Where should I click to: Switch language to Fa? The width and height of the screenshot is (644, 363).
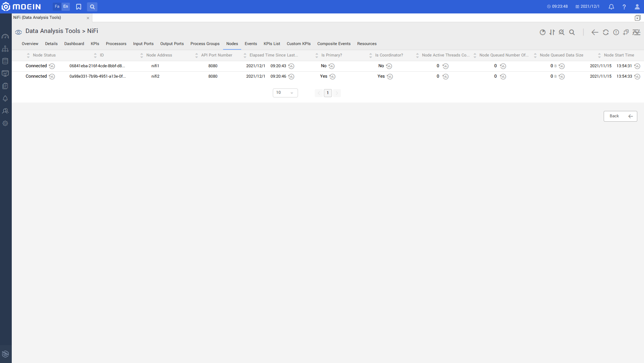(x=57, y=6)
